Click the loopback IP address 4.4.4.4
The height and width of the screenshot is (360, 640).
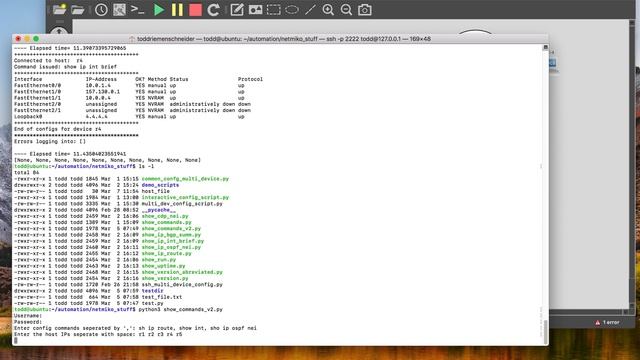click(x=97, y=116)
